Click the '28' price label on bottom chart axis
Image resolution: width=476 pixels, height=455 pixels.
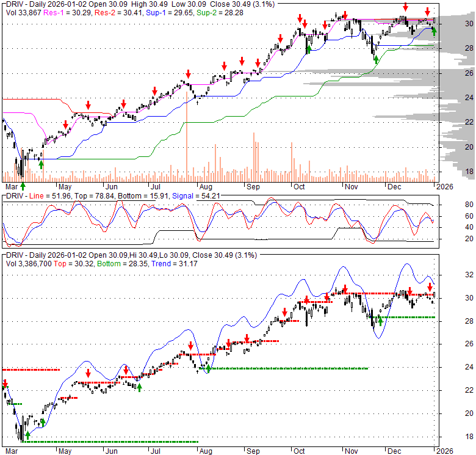(469, 321)
